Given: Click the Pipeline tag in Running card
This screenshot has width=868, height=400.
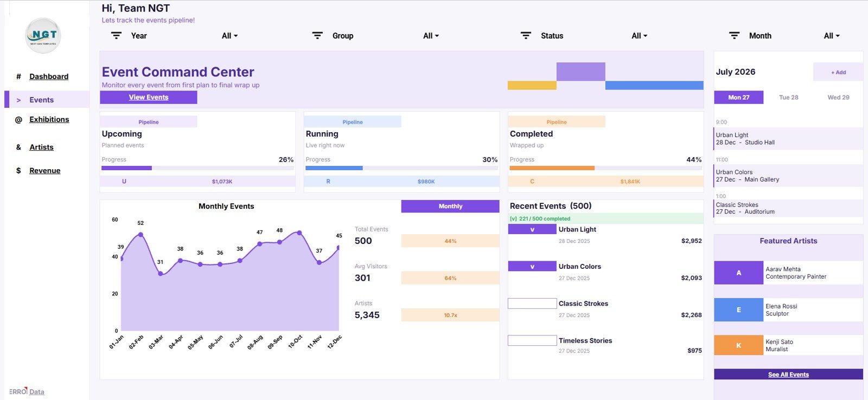Looking at the screenshot, I should tap(353, 122).
